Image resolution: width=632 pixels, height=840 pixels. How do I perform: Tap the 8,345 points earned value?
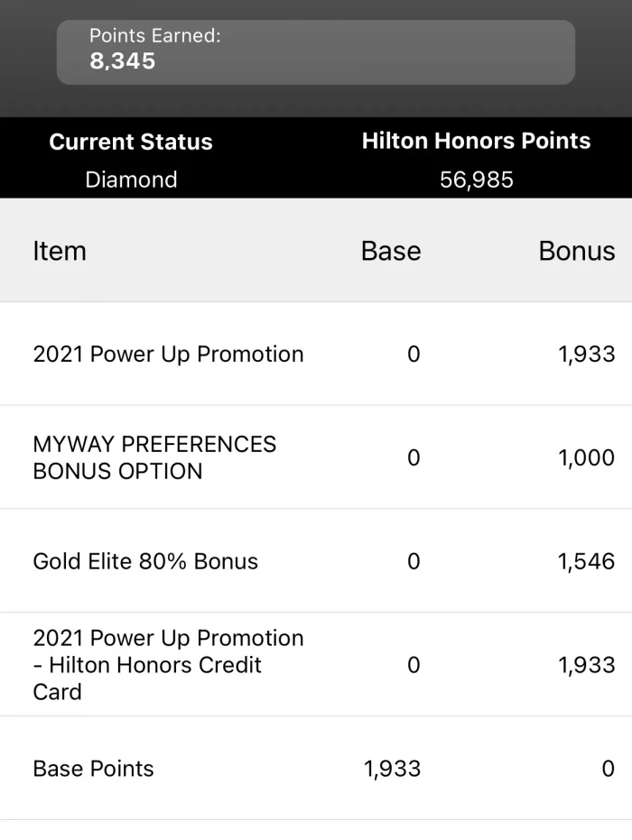[123, 61]
